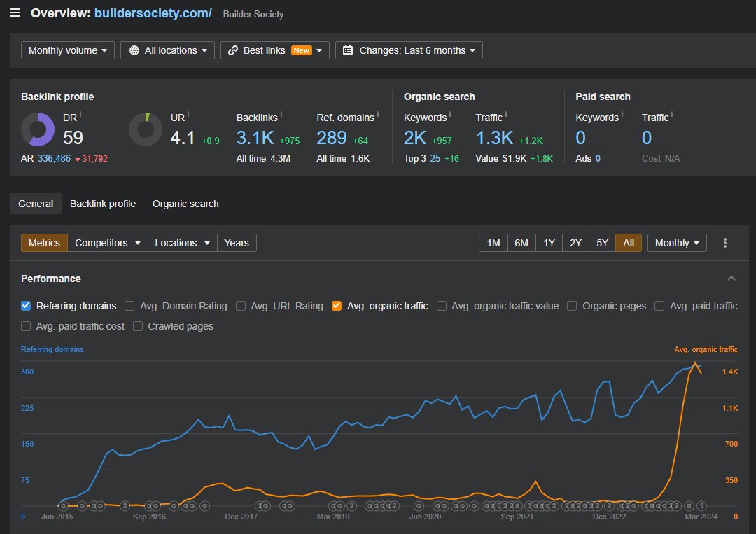
Task: Switch to the Backlink profile tab
Action: coord(103,204)
